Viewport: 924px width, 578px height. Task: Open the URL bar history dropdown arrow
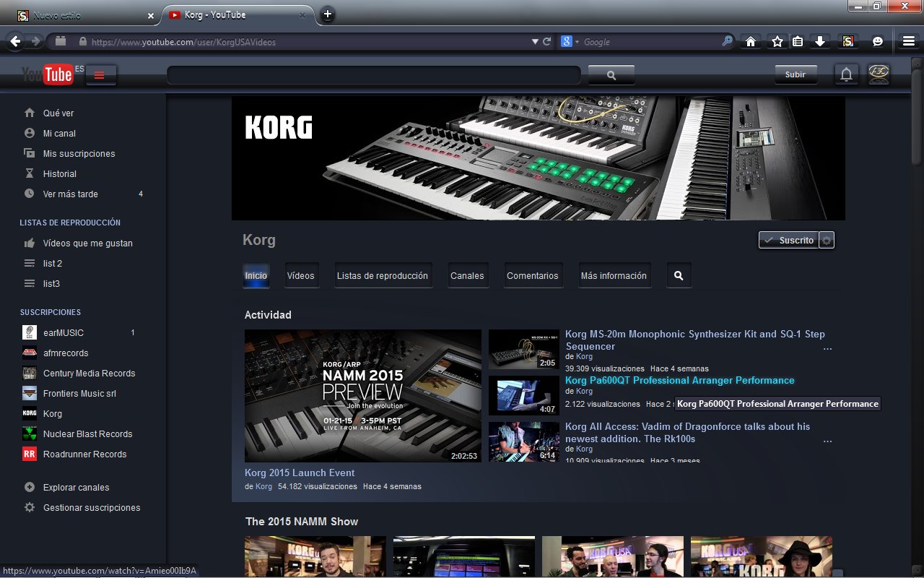[535, 42]
